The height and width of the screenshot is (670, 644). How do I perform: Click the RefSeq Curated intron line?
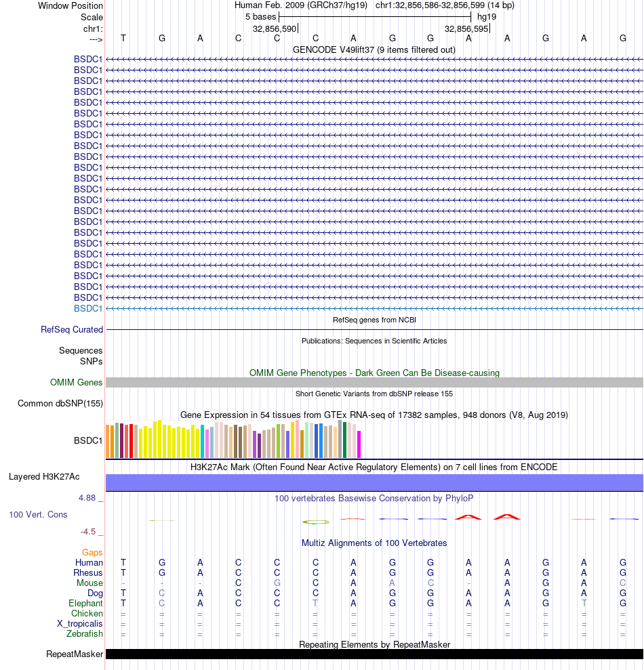(374, 330)
